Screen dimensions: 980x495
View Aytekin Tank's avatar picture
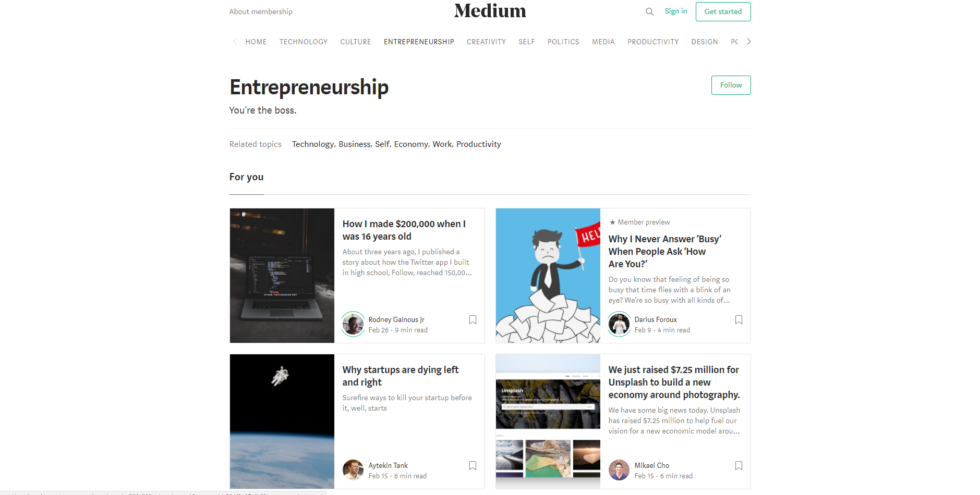353,470
